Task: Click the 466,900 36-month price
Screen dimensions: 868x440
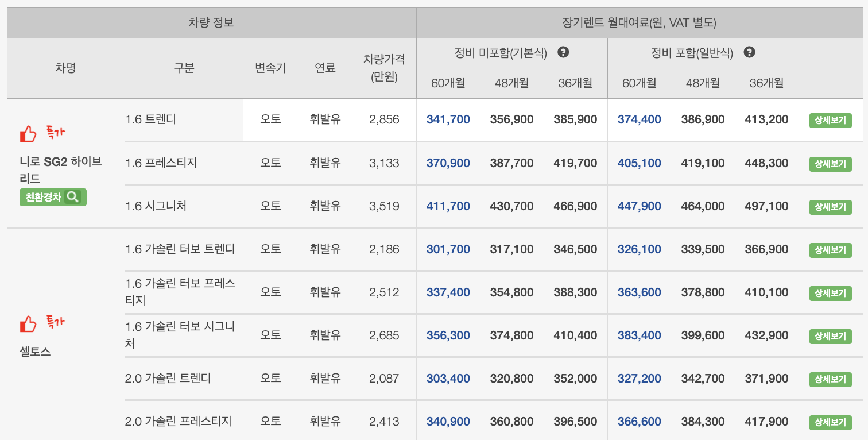Action: tap(575, 206)
